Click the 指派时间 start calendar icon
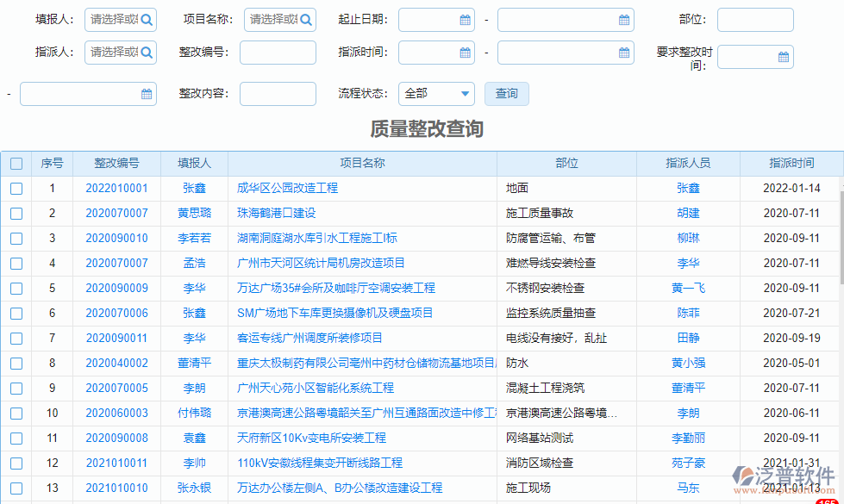Image resolution: width=844 pixels, height=504 pixels. point(464,53)
